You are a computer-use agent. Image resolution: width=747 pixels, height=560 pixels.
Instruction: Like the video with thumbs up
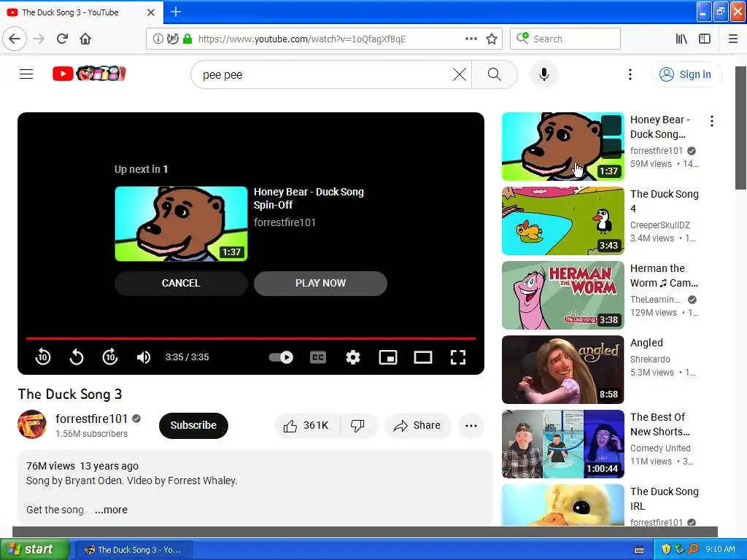point(307,425)
